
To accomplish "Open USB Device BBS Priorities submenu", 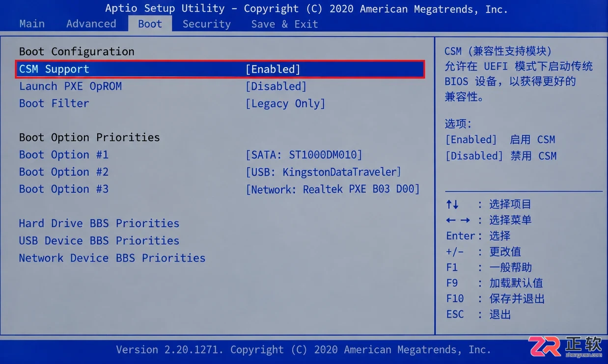I will (99, 241).
